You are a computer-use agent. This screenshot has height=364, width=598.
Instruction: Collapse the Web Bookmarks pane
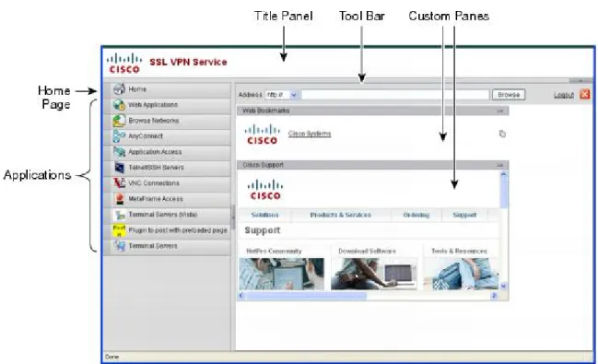tap(499, 111)
